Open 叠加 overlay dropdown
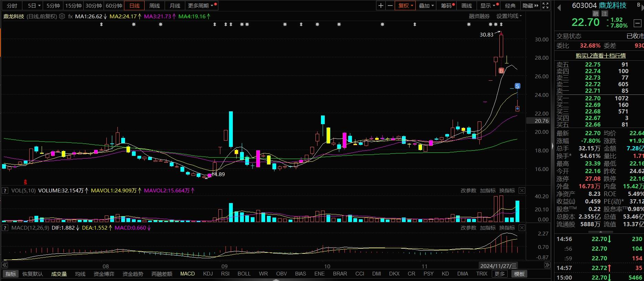The height and width of the screenshot is (281, 644). point(426,6)
